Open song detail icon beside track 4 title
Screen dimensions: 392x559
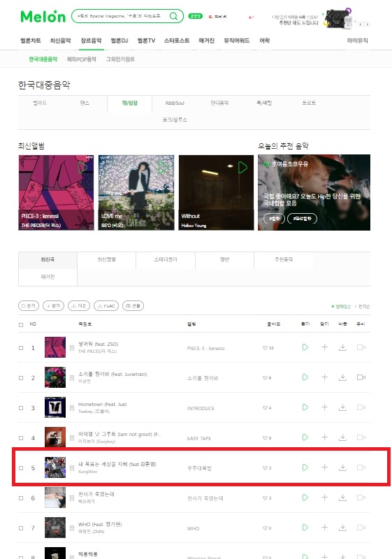[x=72, y=438]
